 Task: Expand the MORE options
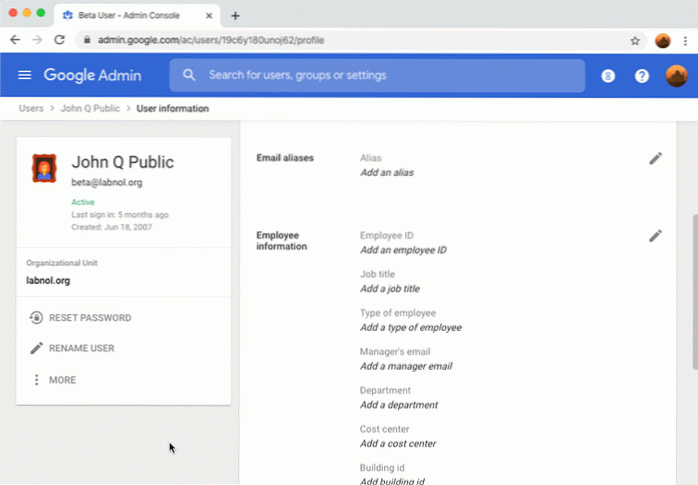click(62, 380)
